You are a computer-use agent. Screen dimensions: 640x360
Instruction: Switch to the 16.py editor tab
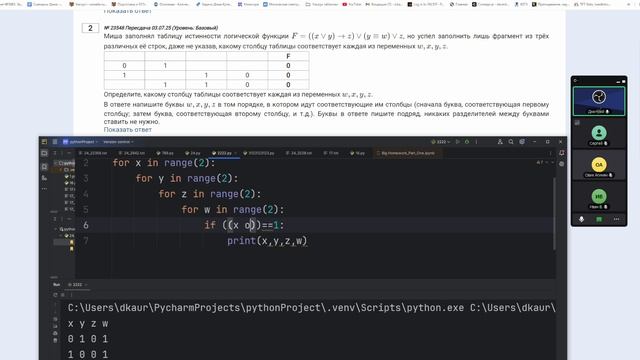coord(358,153)
